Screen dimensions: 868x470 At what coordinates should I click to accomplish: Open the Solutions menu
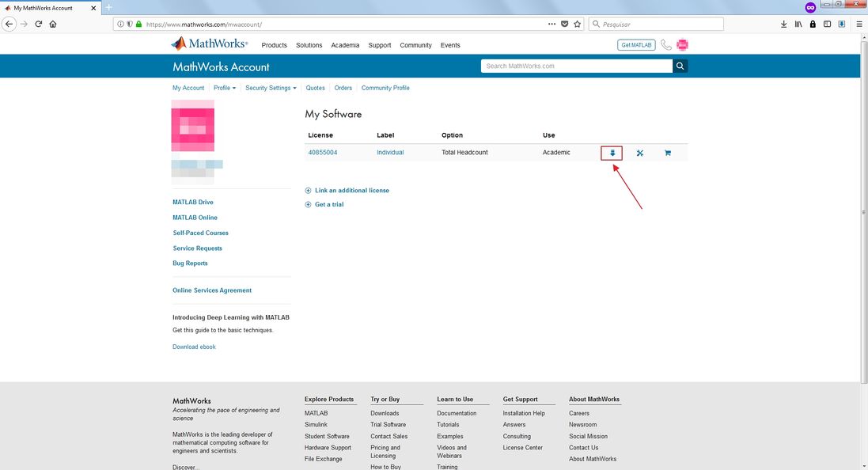(x=309, y=45)
